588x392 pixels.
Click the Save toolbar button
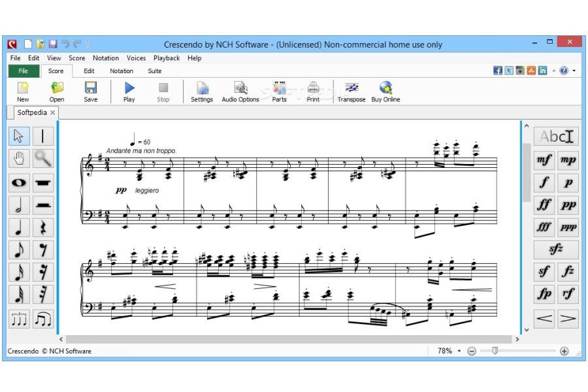pyautogui.click(x=91, y=92)
